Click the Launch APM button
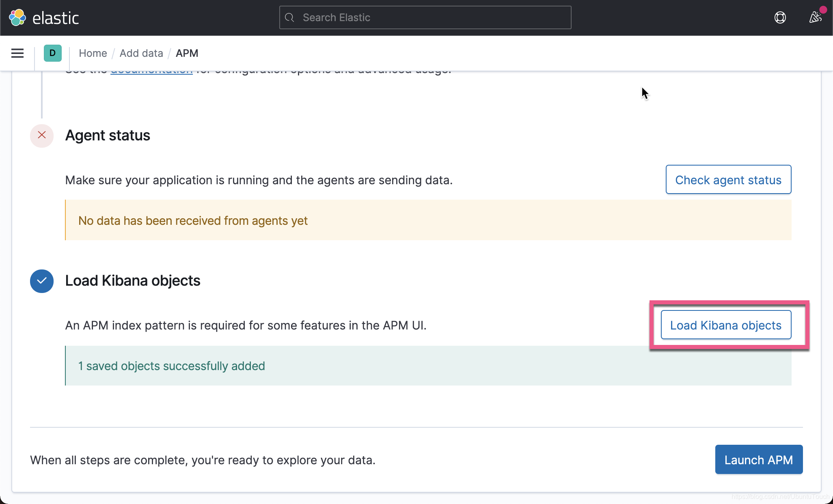The width and height of the screenshot is (833, 504). 758,460
